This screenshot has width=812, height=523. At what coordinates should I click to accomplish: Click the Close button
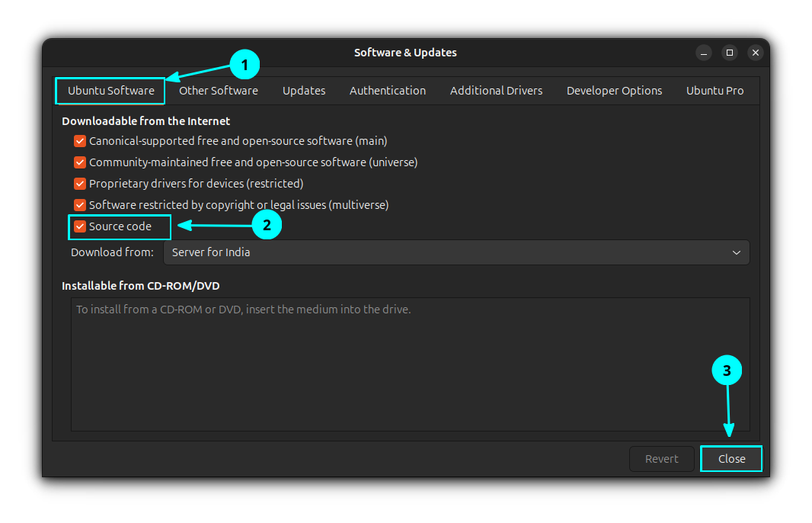[x=730, y=458]
